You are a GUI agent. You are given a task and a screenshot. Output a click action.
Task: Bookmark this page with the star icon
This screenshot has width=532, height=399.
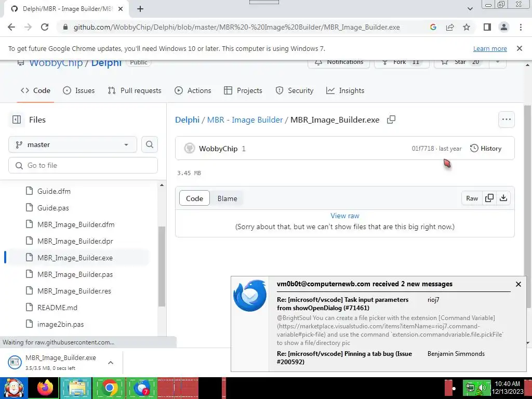467,27
